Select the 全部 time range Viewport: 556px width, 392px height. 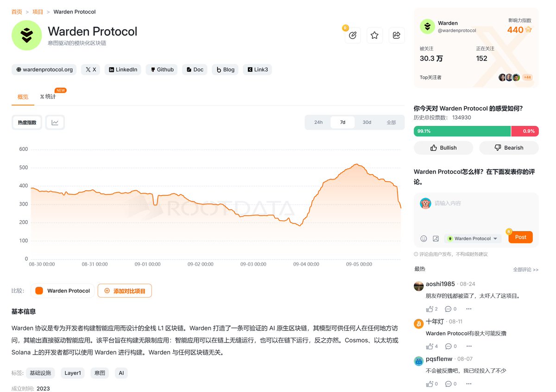coord(392,122)
